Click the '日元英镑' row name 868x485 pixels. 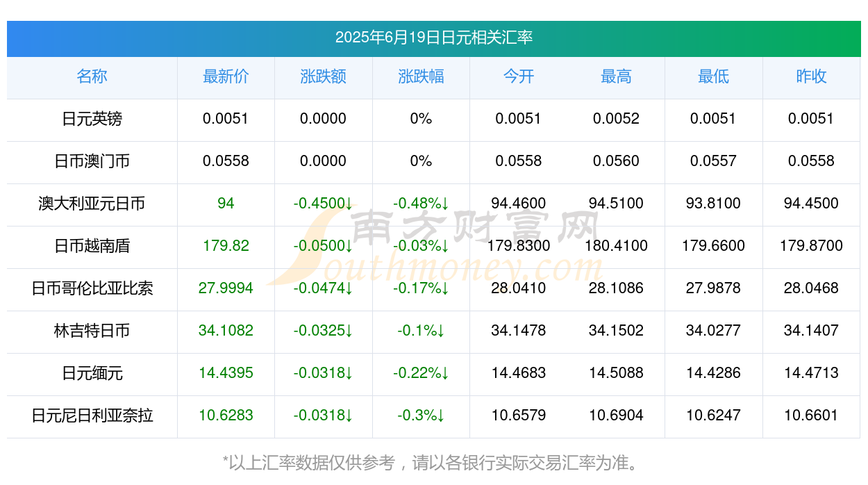pos(92,119)
